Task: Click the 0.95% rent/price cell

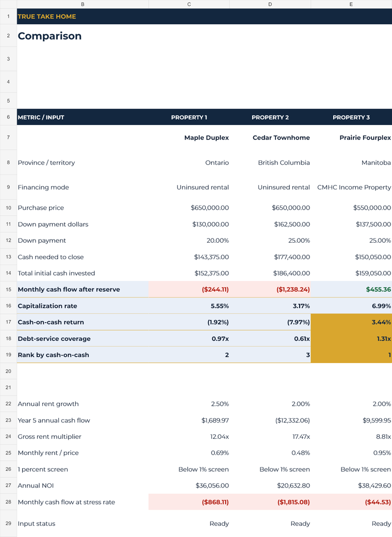Action: coord(351,453)
